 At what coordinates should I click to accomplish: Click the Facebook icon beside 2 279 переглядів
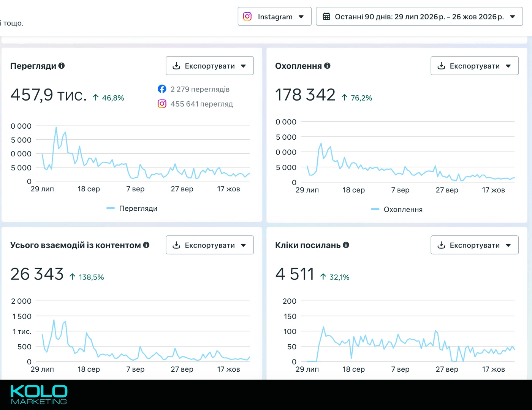click(x=162, y=89)
